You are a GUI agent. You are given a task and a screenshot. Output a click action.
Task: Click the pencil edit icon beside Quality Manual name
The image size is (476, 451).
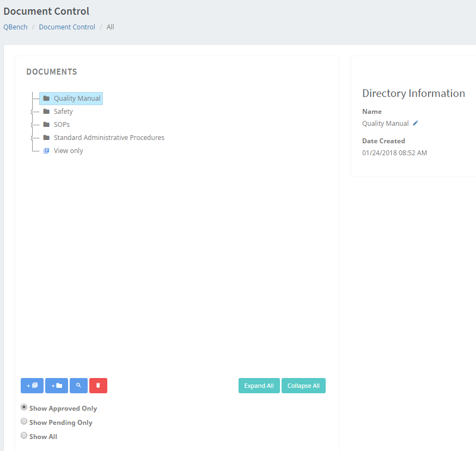pyautogui.click(x=416, y=123)
